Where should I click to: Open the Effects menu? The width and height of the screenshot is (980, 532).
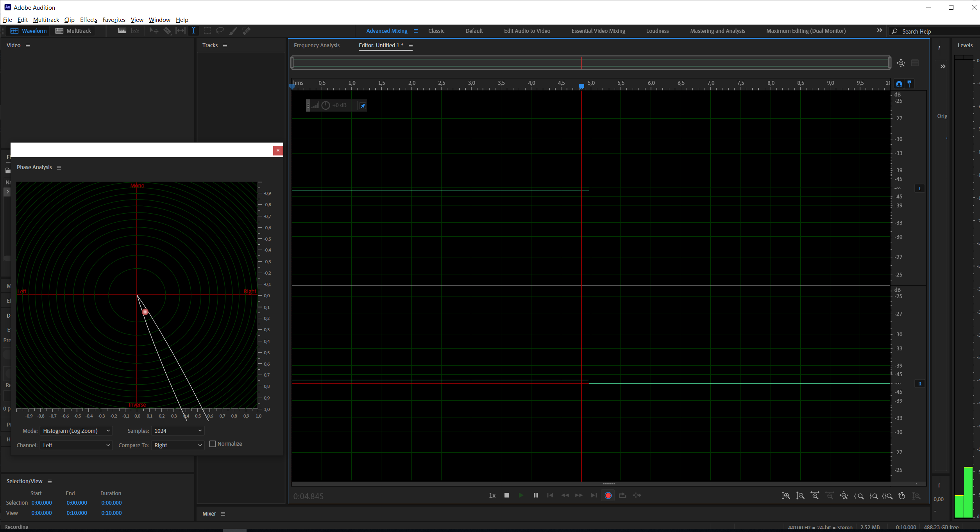(88, 20)
